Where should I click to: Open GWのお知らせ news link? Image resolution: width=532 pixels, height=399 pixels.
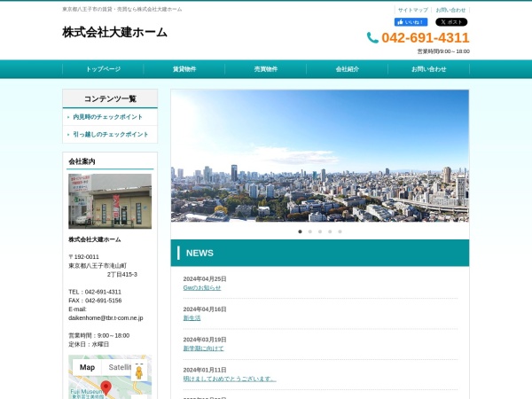tap(202, 287)
